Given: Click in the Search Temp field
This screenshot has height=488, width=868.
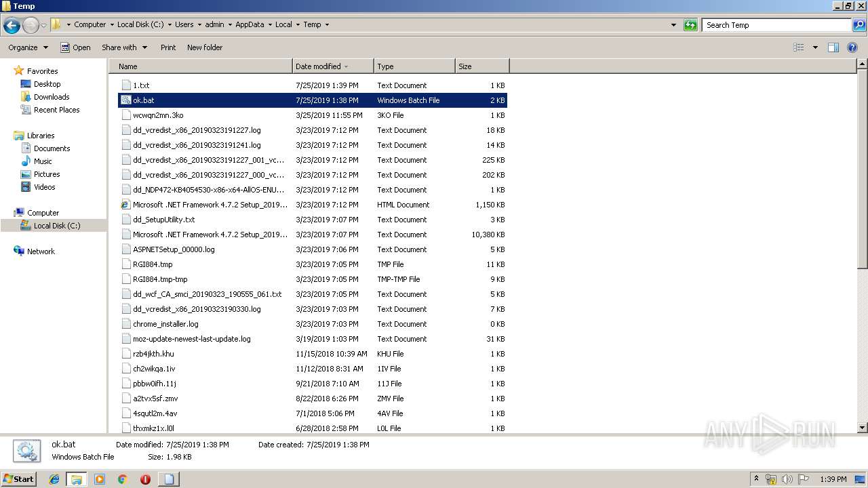Looking at the screenshot, I should pos(777,25).
